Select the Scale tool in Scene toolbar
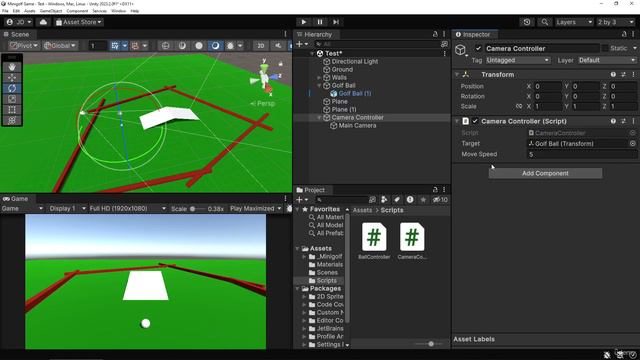640x360 pixels. coord(12,99)
